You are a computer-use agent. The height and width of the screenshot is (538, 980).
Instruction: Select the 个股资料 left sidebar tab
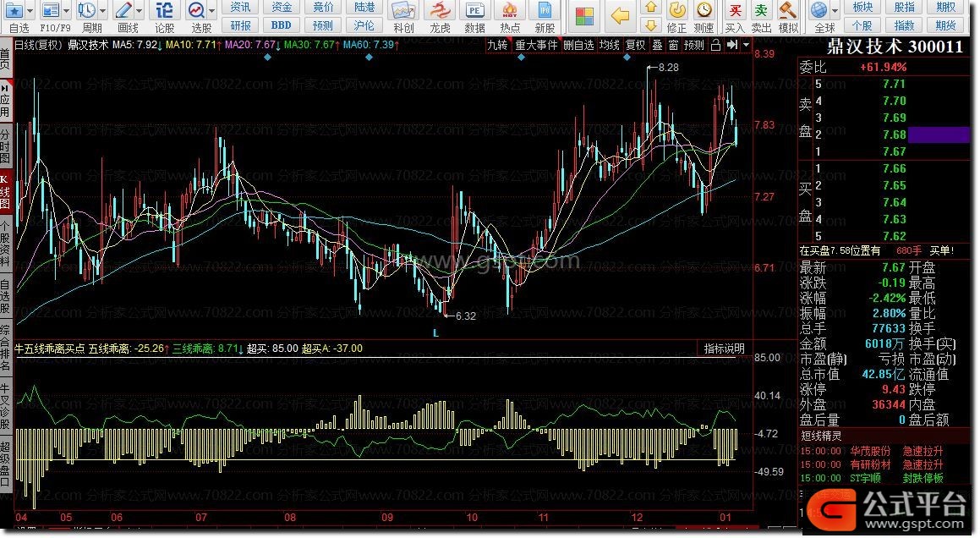coord(6,243)
